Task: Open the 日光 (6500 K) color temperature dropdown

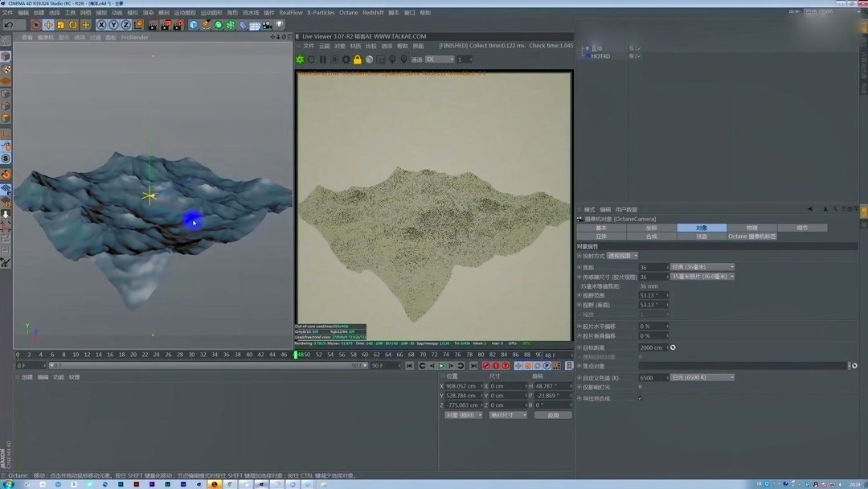Action: [702, 376]
